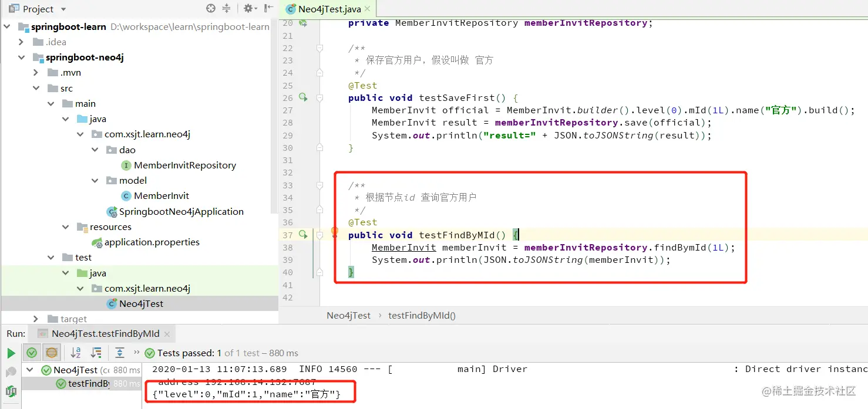Rerun tests with green play button

click(11, 353)
